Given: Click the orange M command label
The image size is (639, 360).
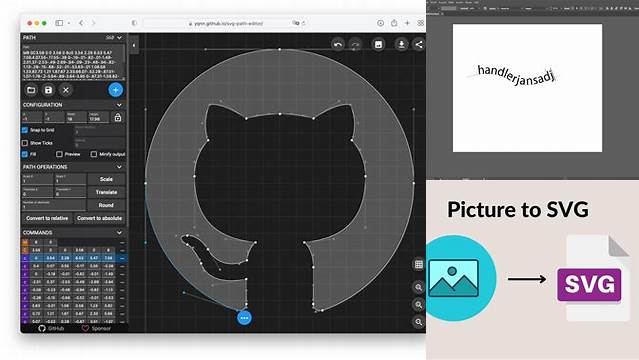Looking at the screenshot, I should pyautogui.click(x=25, y=243).
